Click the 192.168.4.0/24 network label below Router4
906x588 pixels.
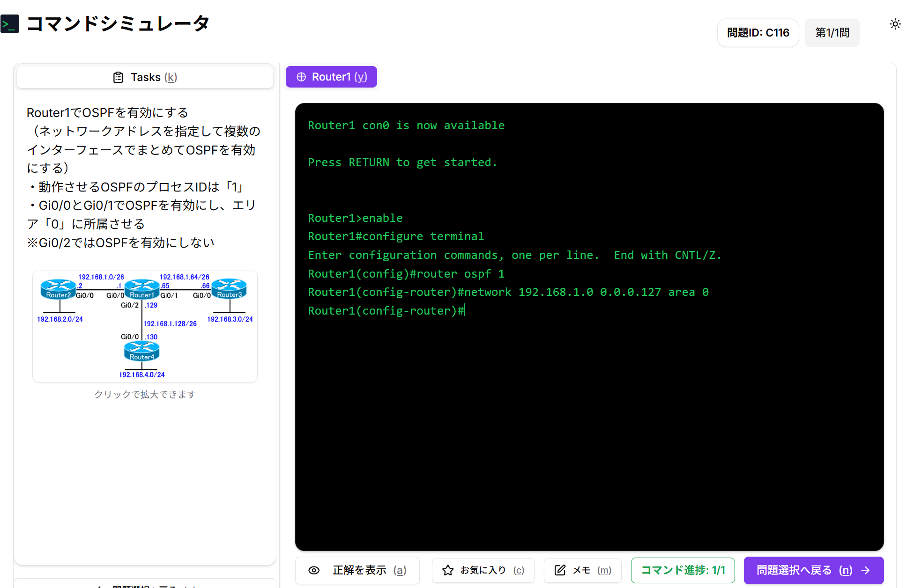pos(141,375)
